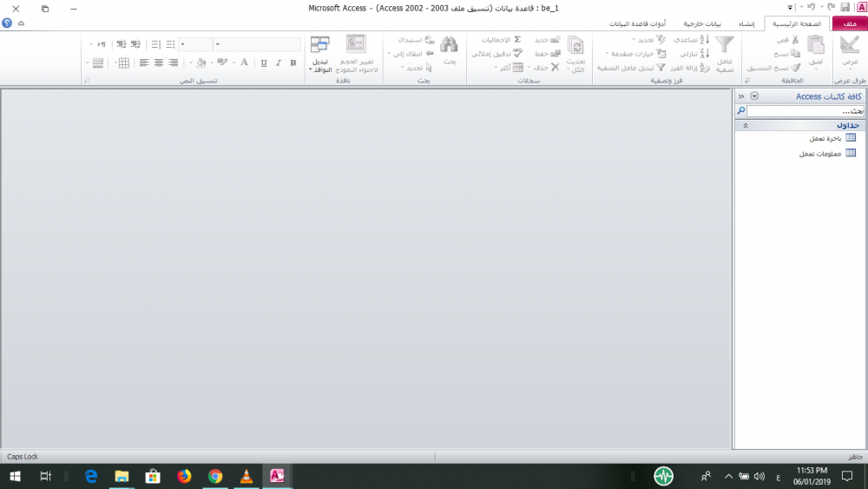Click the Find (بحث) binoculars icon
Screen dimensions: 868x489
449,45
